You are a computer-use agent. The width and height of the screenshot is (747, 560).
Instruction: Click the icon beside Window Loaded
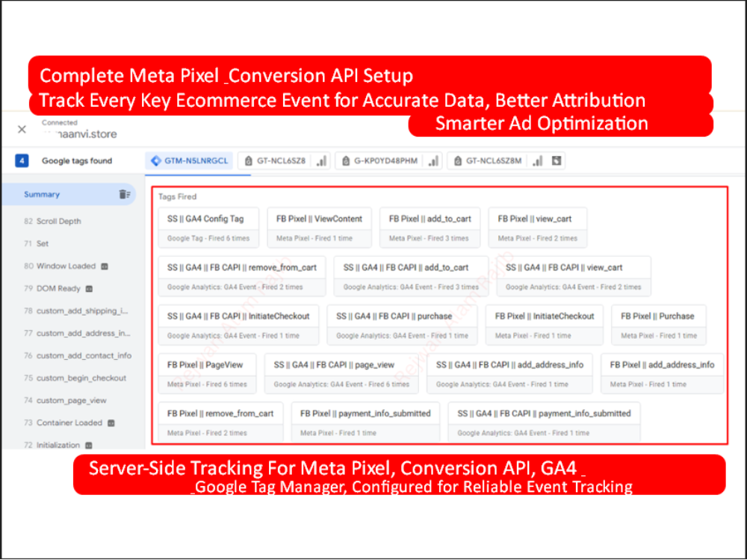point(105,267)
